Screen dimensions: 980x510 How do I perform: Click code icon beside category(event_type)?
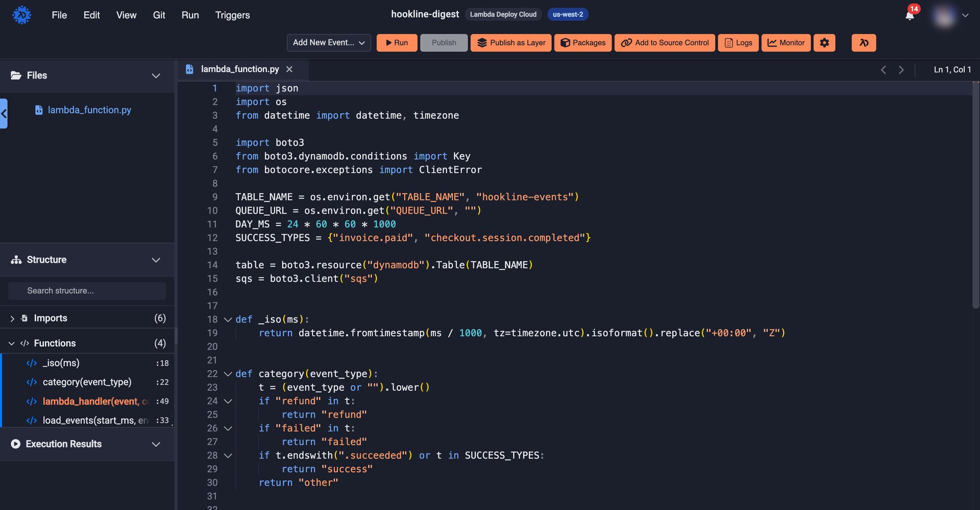point(32,382)
